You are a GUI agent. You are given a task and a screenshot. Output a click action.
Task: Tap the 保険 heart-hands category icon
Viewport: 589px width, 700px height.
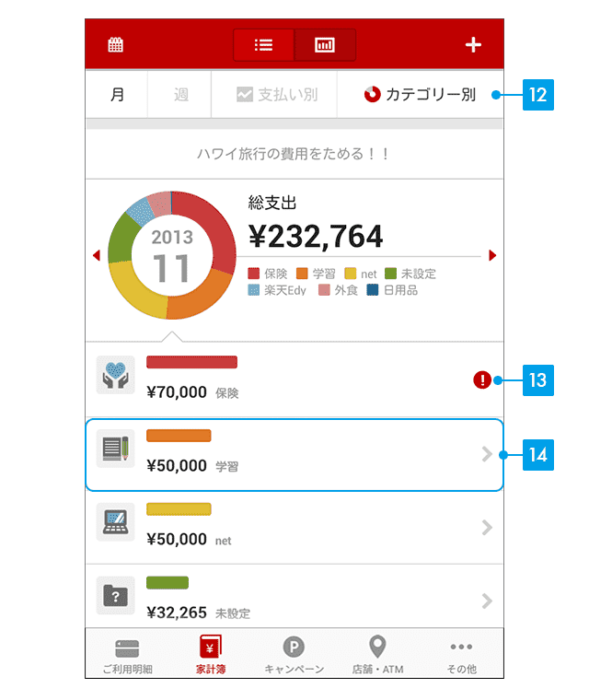(x=115, y=375)
